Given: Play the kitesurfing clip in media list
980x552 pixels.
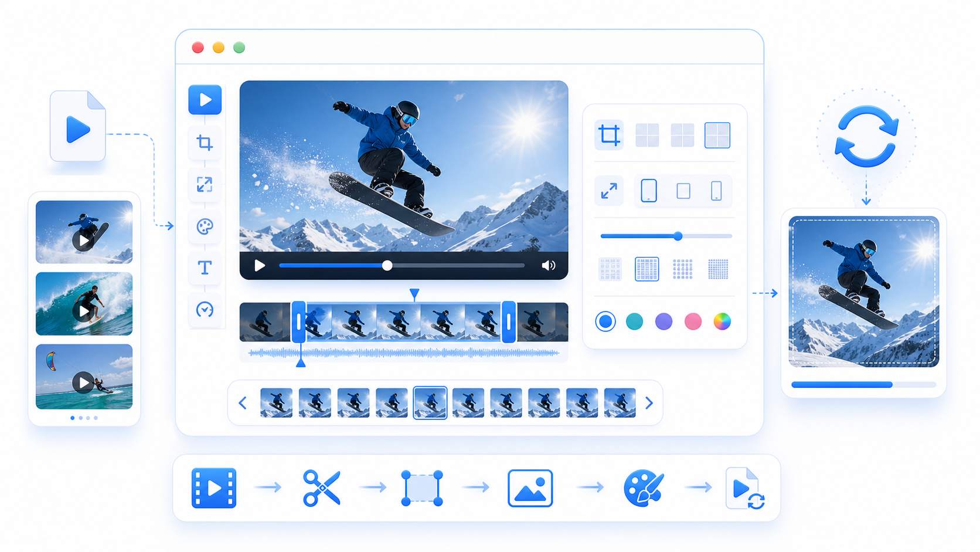Looking at the screenshot, I should tap(84, 382).
